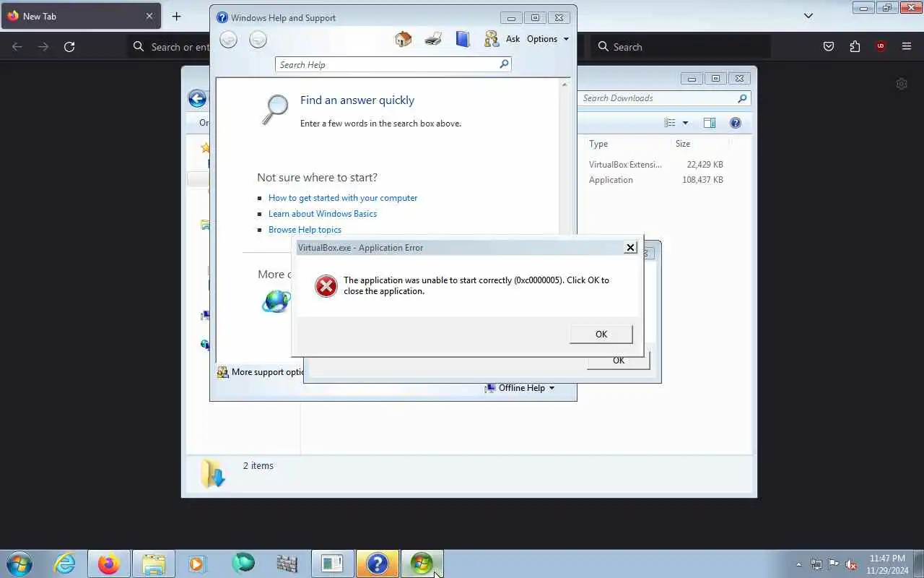Switch to Help and Support on the taskbar
Viewport: 924px width, 578px height.
click(377, 564)
